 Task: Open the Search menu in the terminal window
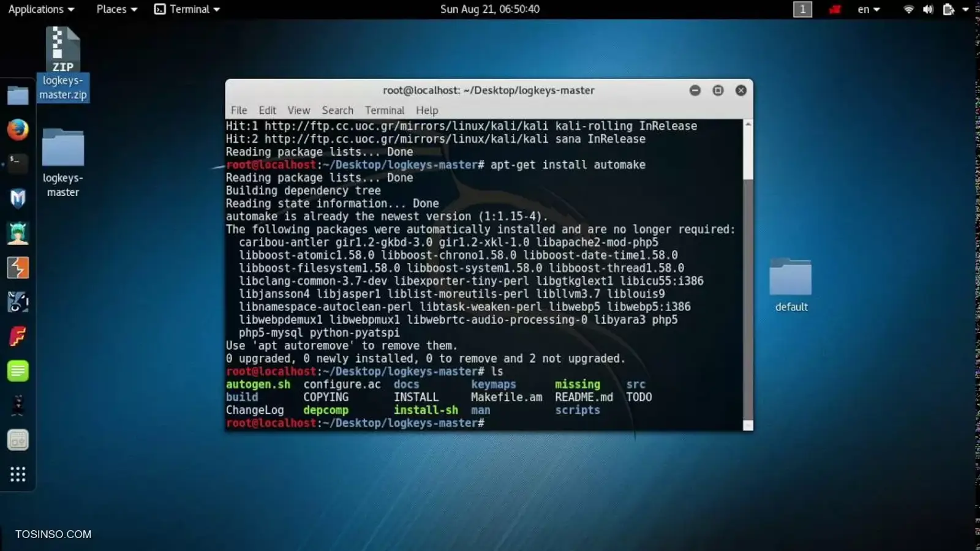coord(337,110)
